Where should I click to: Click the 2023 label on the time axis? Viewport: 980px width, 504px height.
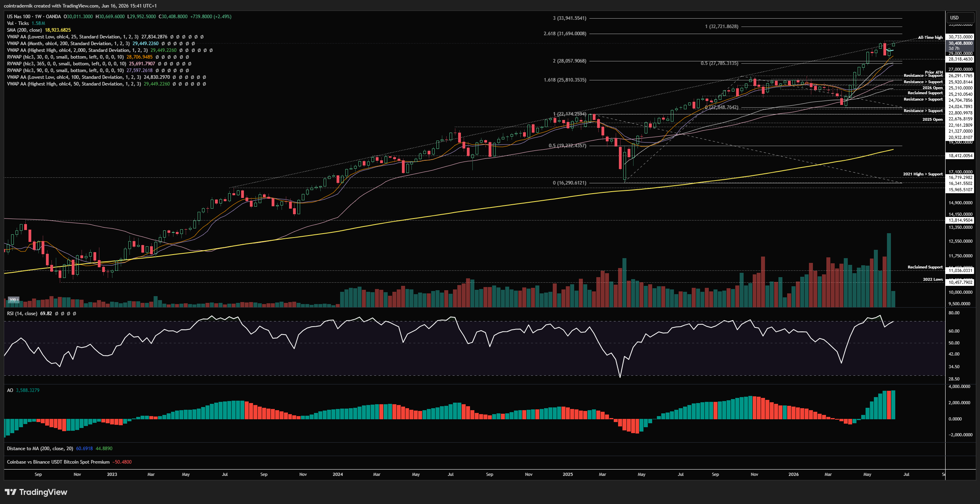coord(112,474)
